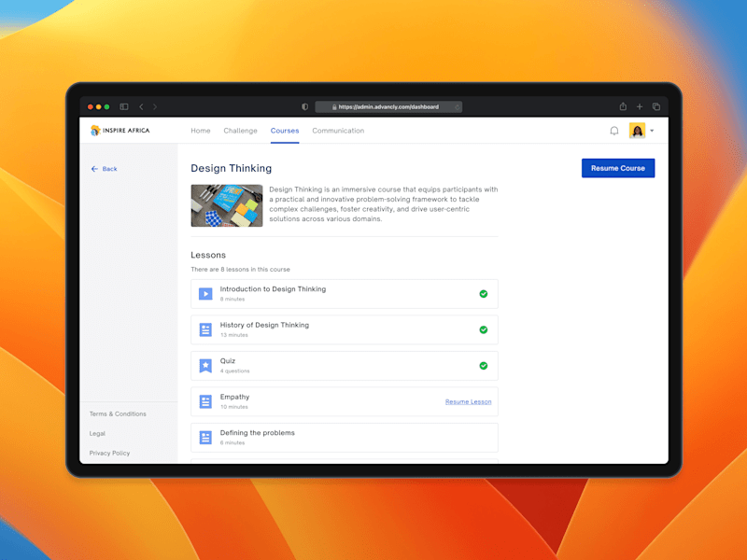Click the completed checkmark on History lesson
Viewport: 747px width, 560px height.
click(484, 329)
